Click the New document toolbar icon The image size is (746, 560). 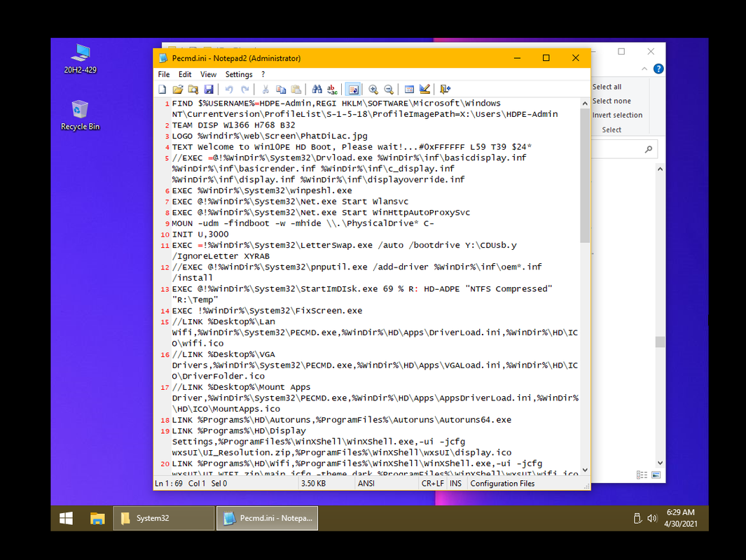tap(163, 90)
